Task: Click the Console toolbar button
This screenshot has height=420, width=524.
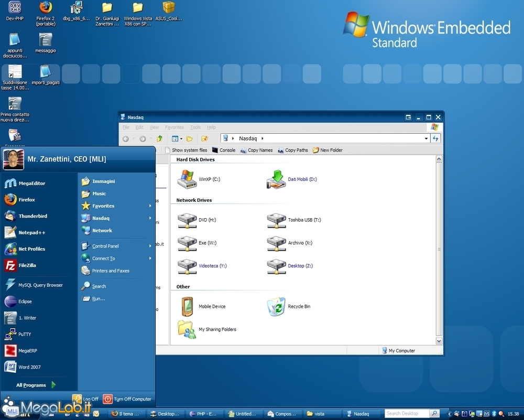Action: point(224,150)
